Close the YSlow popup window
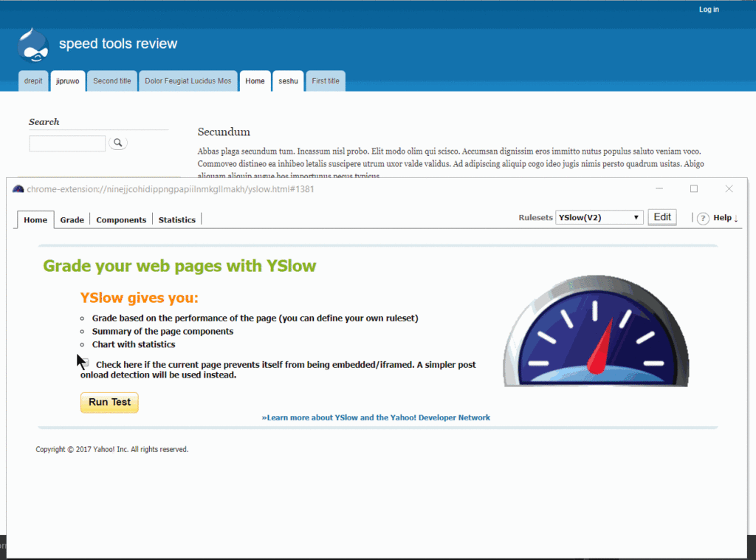 click(729, 189)
